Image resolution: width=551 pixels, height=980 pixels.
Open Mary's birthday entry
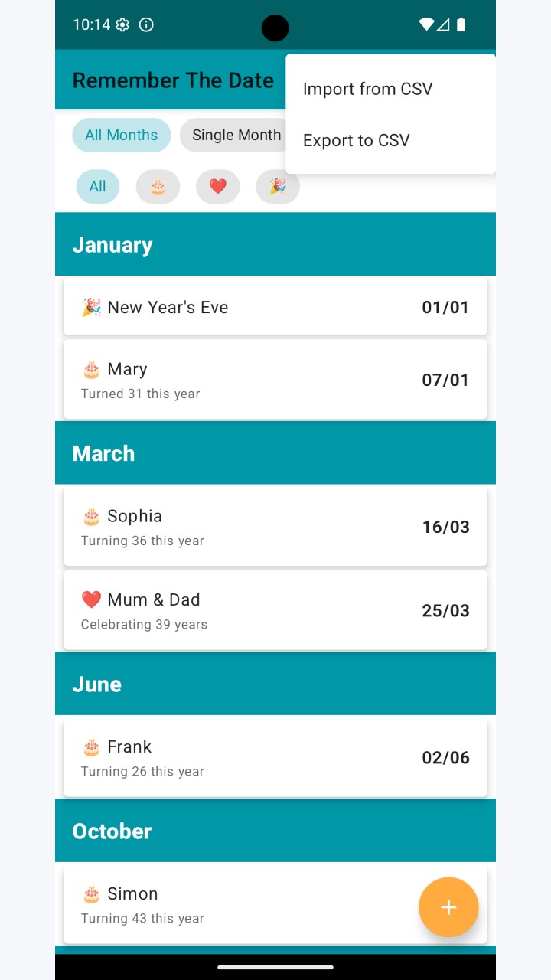tap(275, 380)
